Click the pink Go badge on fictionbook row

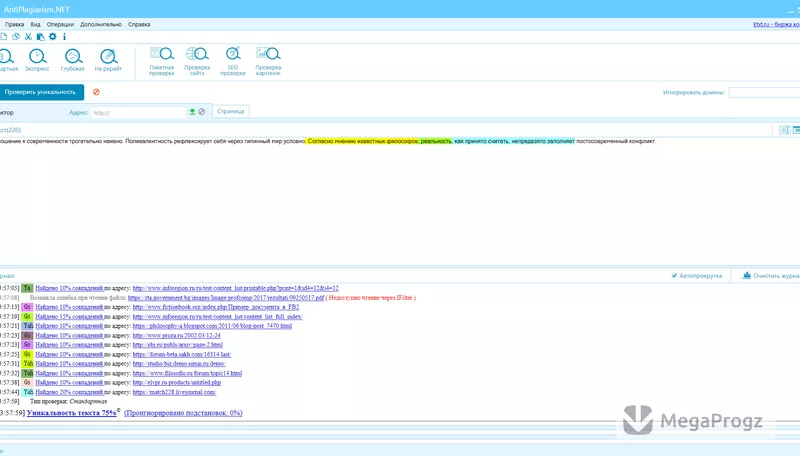(x=28, y=307)
